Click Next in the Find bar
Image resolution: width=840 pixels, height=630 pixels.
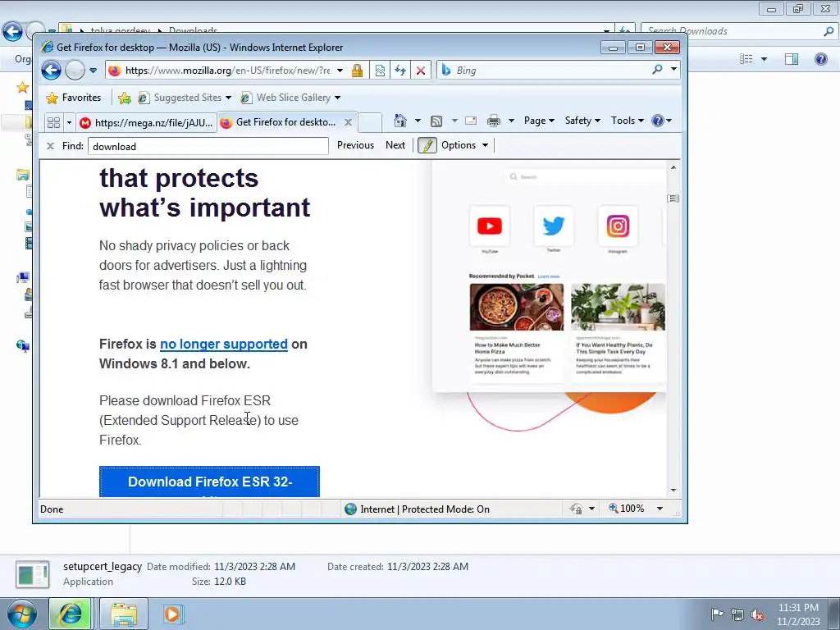coord(395,145)
